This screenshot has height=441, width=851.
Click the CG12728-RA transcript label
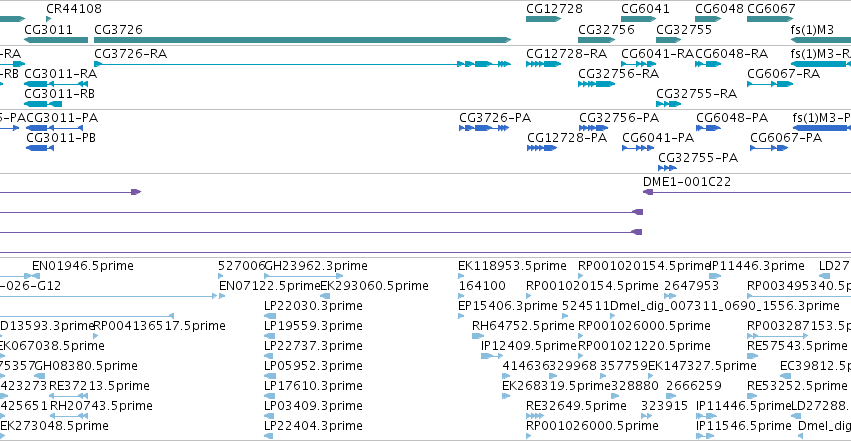(566, 54)
